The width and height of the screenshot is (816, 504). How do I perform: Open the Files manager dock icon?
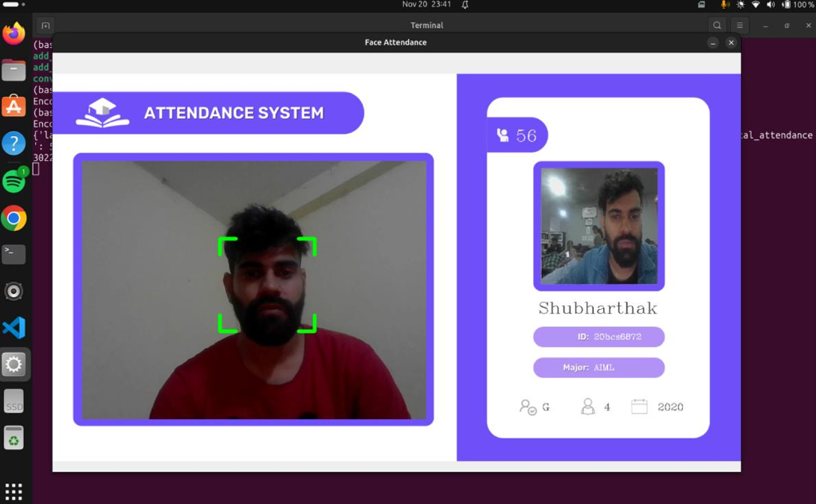click(x=14, y=70)
